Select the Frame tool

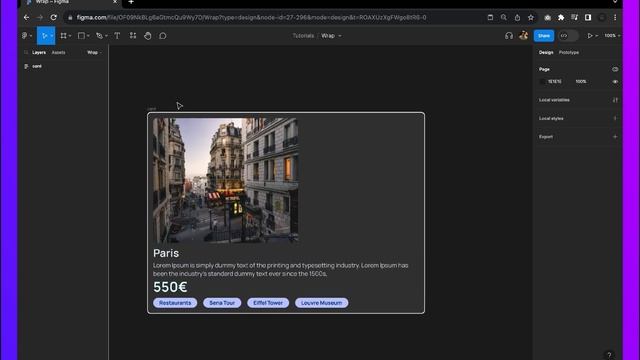tap(63, 36)
